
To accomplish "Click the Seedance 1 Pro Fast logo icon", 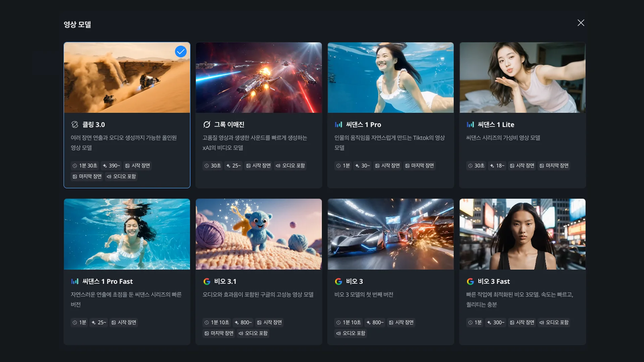I will click(x=75, y=282).
